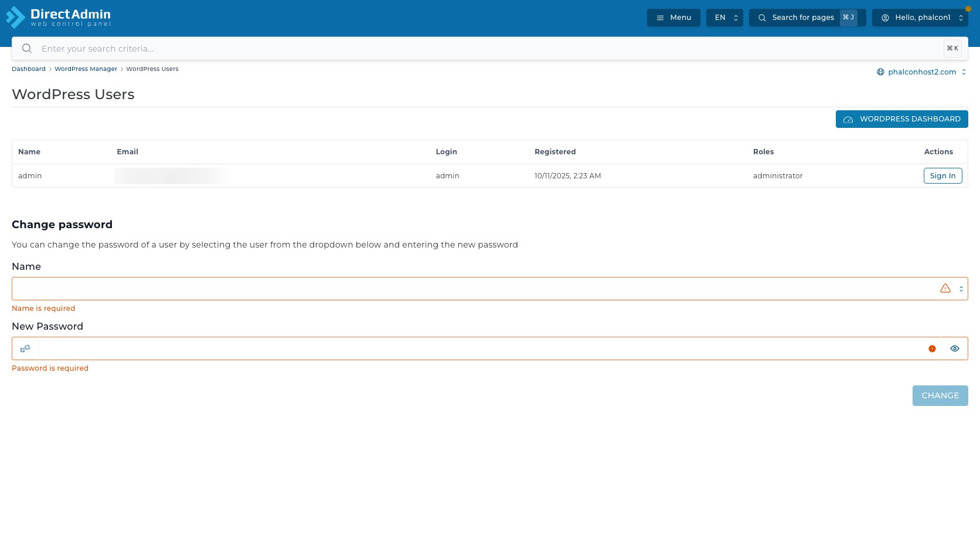Sort by the Login column header
The height and width of the screenshot is (552, 980).
point(446,152)
